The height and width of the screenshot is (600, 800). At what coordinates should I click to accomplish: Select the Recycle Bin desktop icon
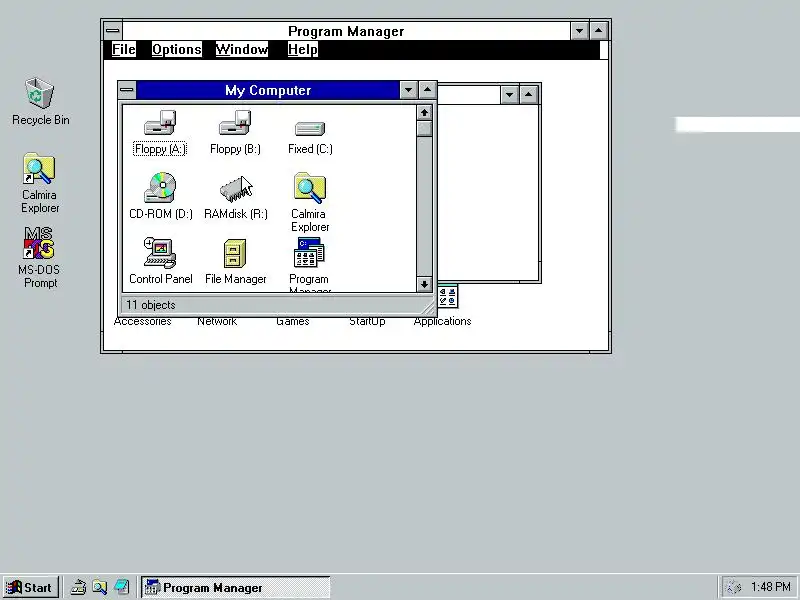click(39, 93)
